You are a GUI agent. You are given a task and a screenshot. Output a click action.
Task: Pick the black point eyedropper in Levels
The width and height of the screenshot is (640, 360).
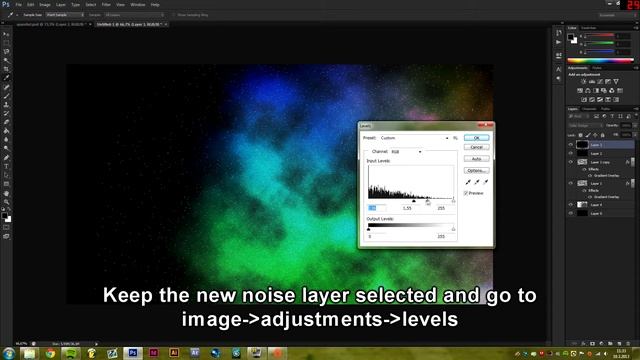coord(468,182)
